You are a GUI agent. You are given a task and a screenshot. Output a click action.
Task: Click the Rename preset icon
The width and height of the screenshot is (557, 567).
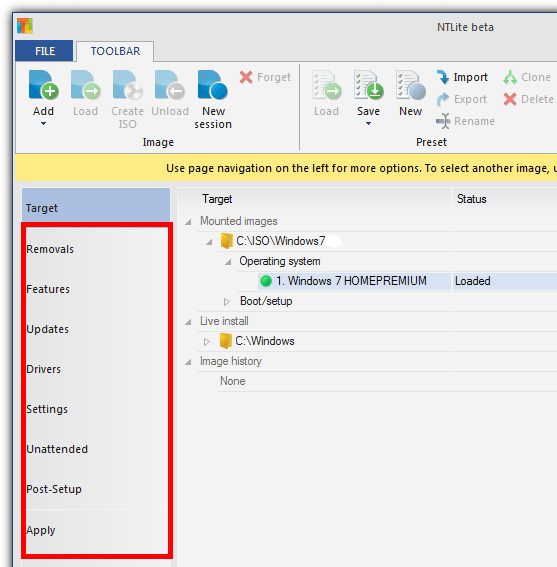click(x=443, y=121)
